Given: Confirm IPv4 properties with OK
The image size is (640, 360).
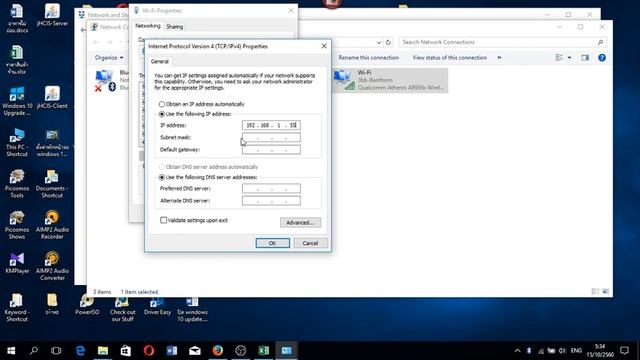Looking at the screenshot, I should point(273,243).
